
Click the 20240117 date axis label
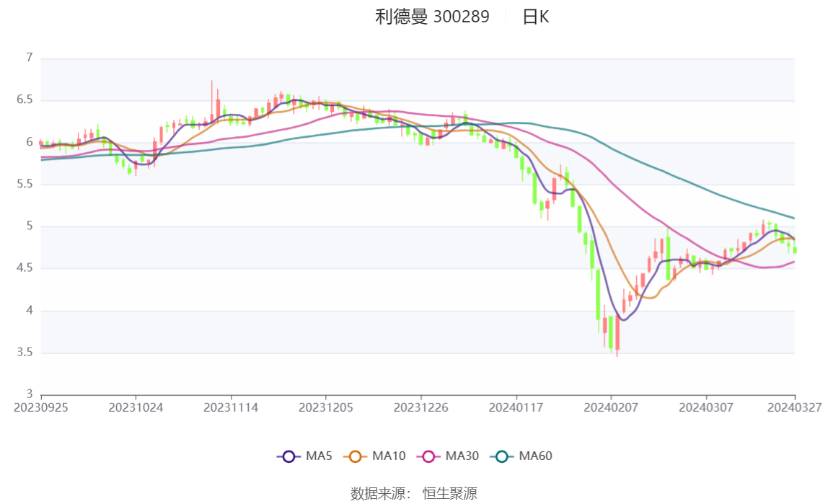tap(516, 408)
